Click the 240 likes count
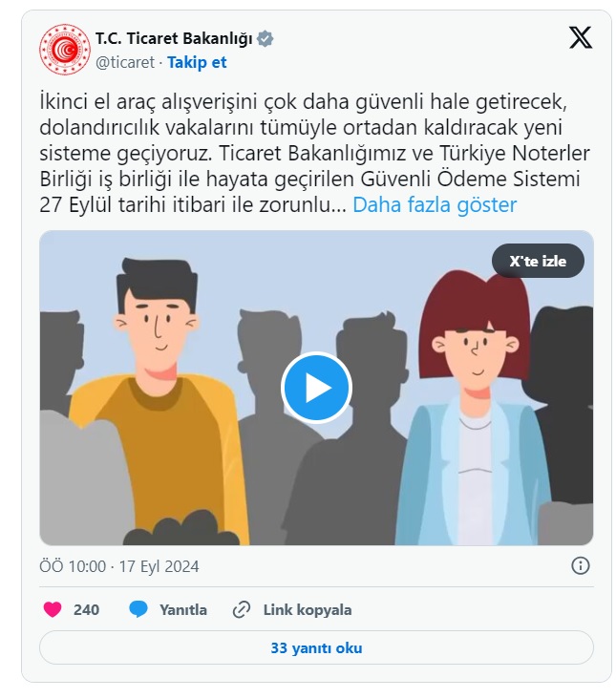 87,609
